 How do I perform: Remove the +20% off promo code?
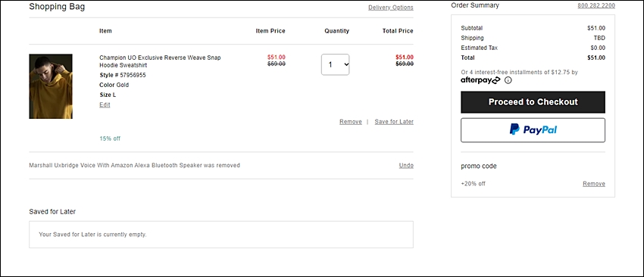593,184
